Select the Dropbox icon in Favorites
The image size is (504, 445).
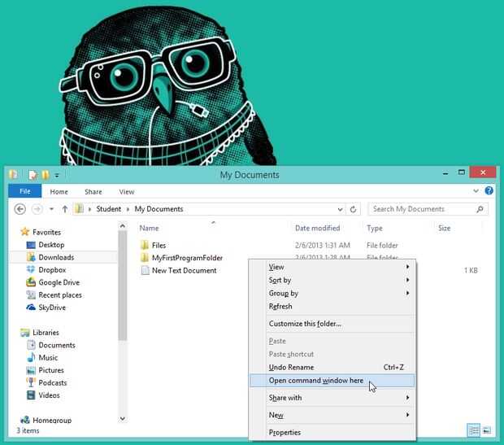coord(31,269)
